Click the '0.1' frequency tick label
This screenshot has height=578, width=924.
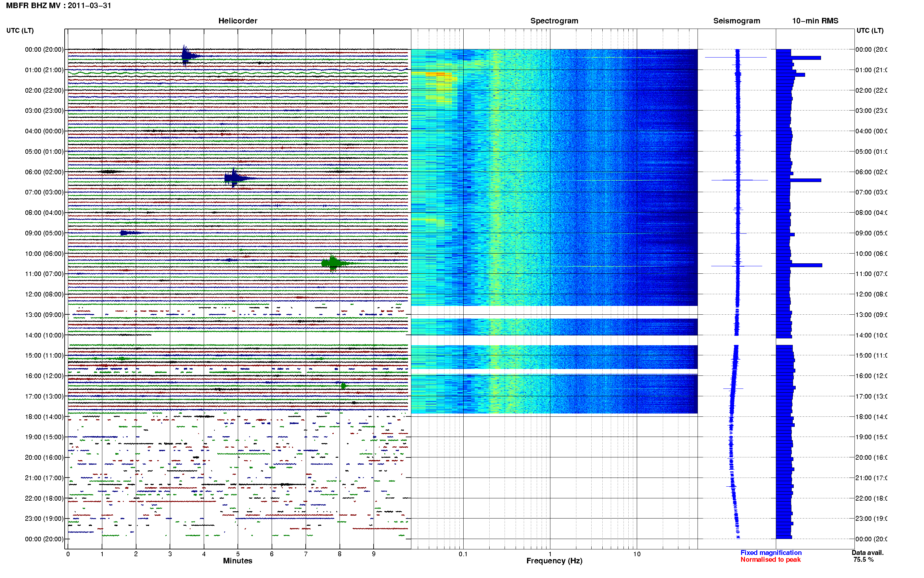click(463, 554)
